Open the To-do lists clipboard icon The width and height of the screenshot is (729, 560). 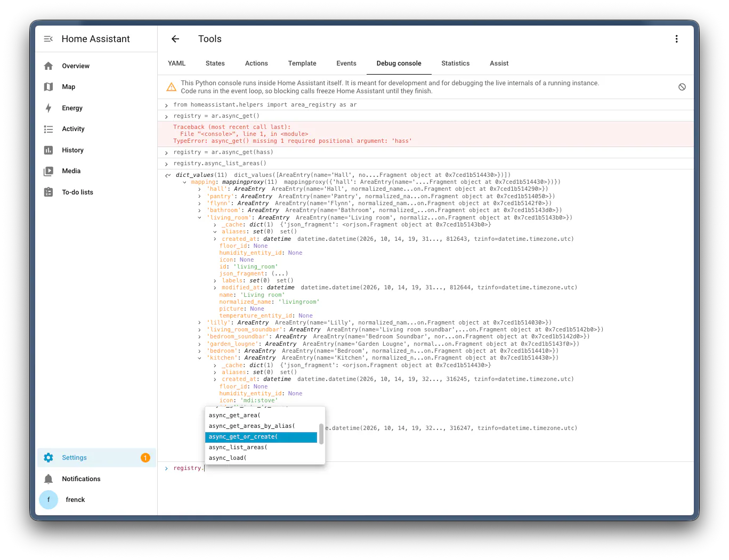click(x=48, y=192)
